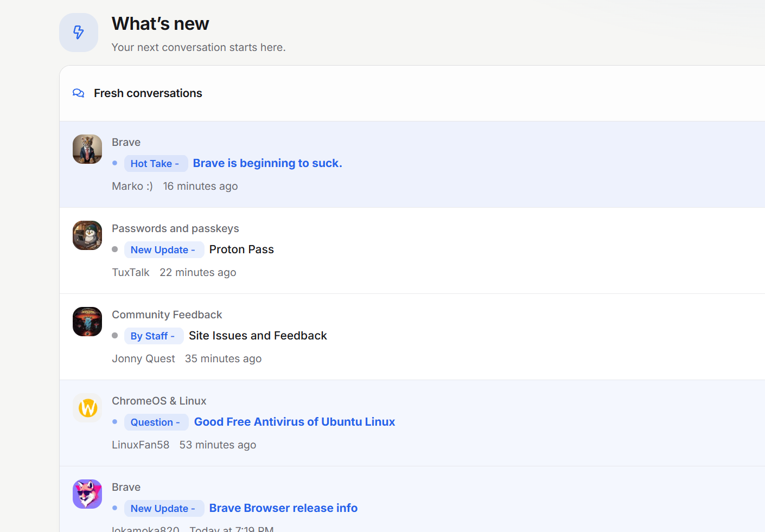The image size is (765, 532).
Task: Click 'New Update -' tag beside Brave Browser release info
Action: [164, 509]
